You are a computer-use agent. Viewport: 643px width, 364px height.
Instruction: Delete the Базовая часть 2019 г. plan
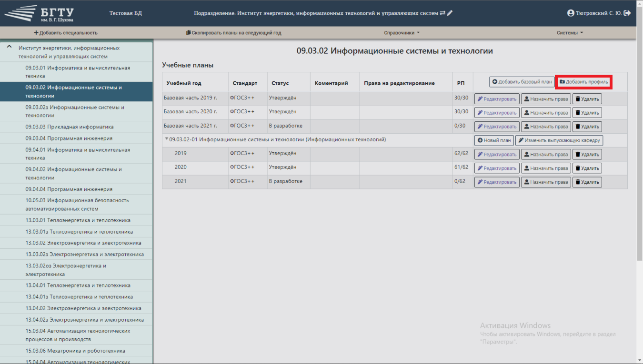(x=587, y=99)
